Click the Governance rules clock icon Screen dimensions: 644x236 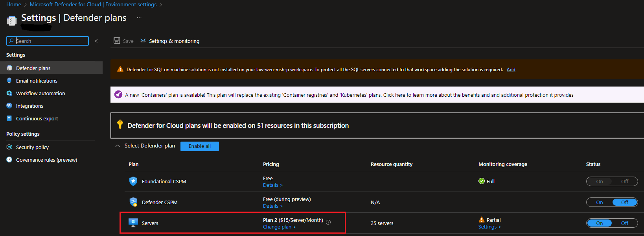(x=9, y=160)
